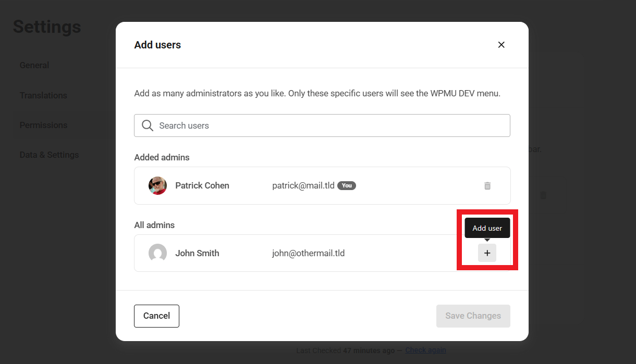636x364 pixels.
Task: Click the name John Smith
Action: 197,253
